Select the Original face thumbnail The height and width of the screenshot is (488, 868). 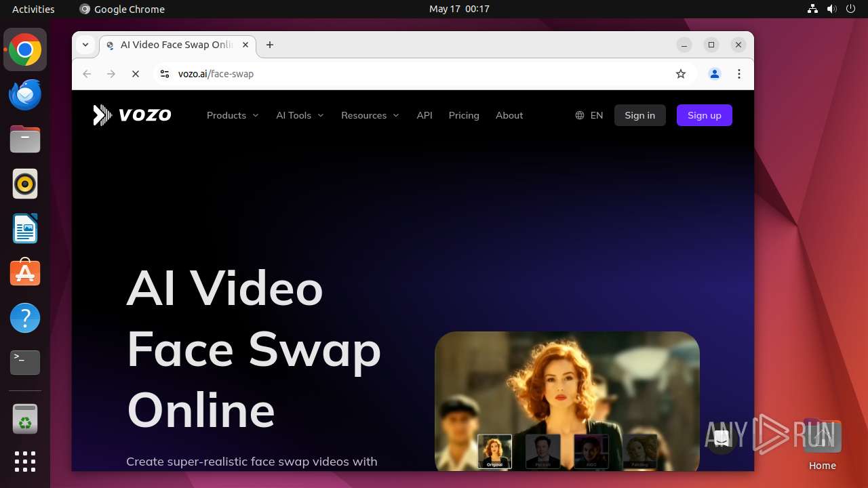pos(494,452)
